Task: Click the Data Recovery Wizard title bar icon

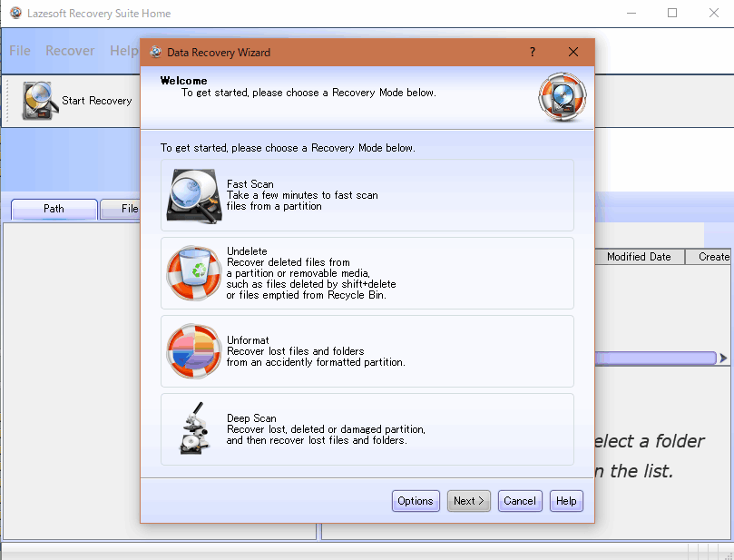Action: [156, 52]
